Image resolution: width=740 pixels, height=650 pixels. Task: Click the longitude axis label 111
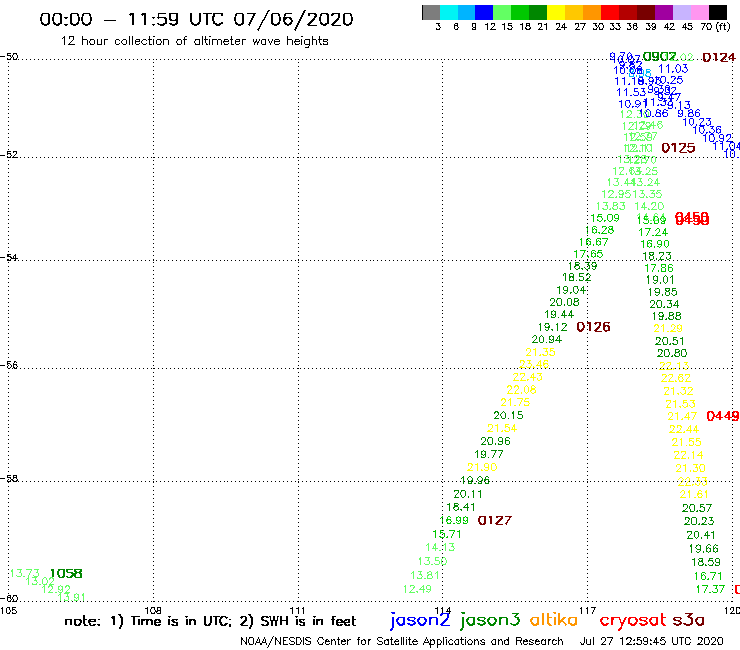coord(297,611)
